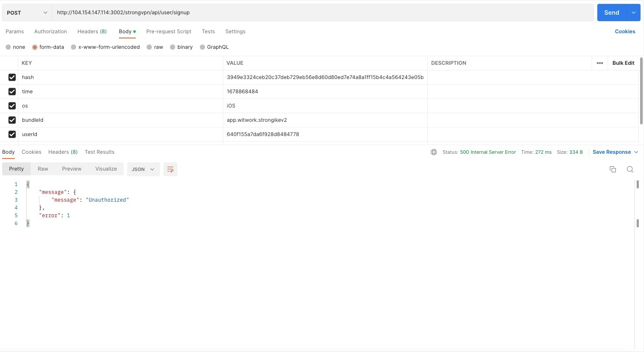Screen dimensions: 644x352
Task: Click the request URL input field
Action: coord(323,13)
